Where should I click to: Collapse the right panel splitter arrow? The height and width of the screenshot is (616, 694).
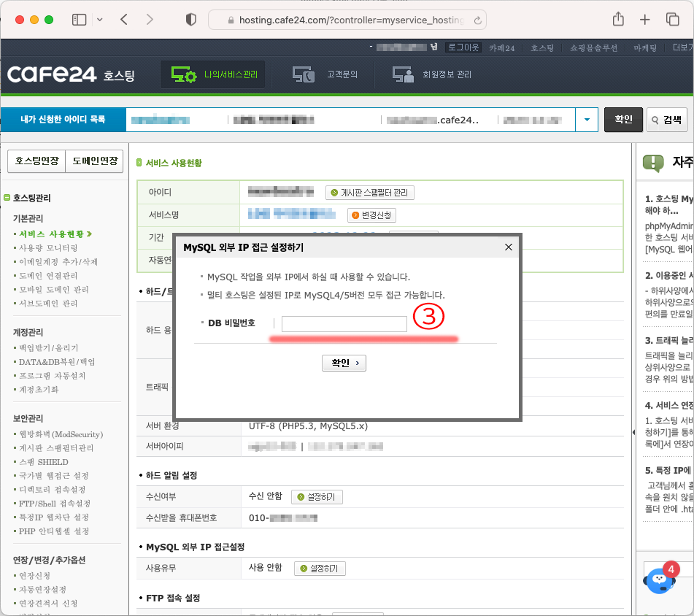633,432
